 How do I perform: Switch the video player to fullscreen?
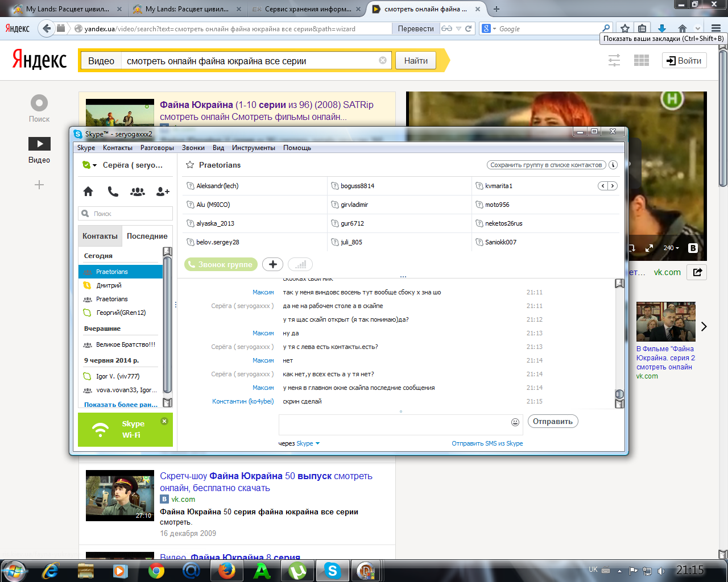(650, 248)
